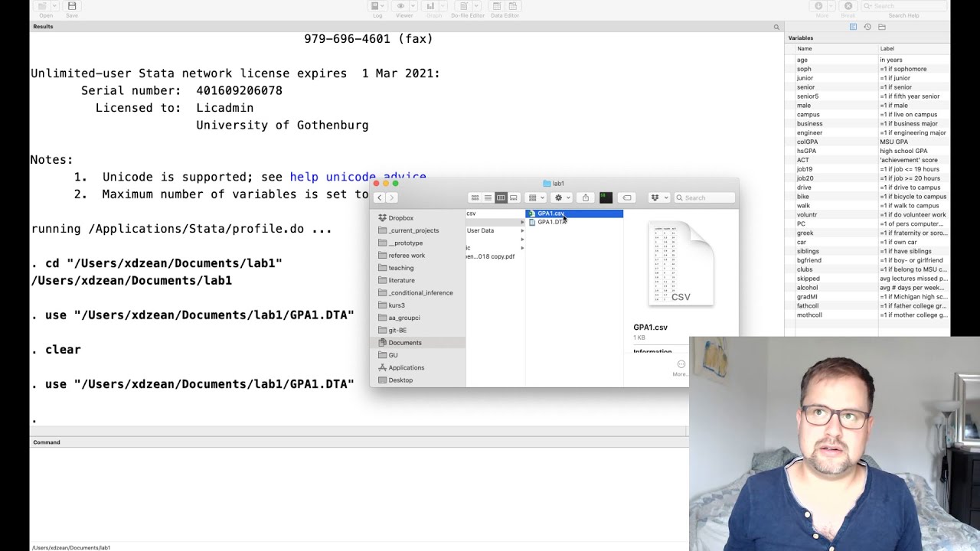Select Dropbox in Finder sidebar
The width and height of the screenshot is (980, 551).
[400, 218]
